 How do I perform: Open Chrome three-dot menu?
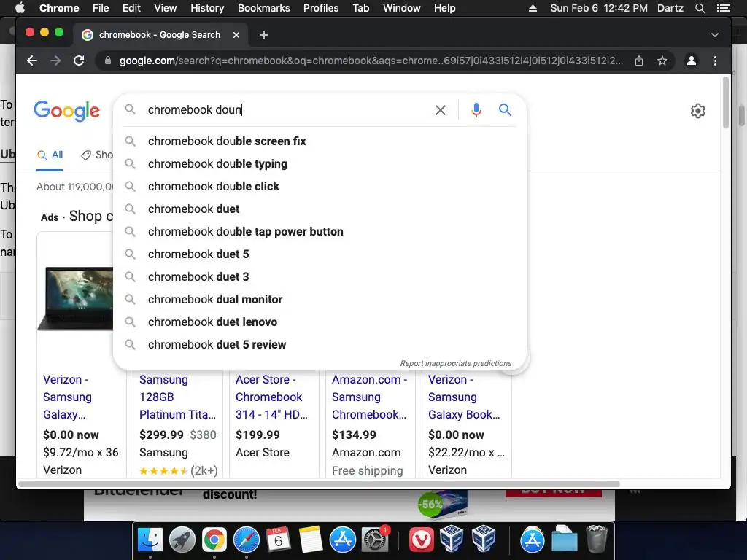coord(715,61)
